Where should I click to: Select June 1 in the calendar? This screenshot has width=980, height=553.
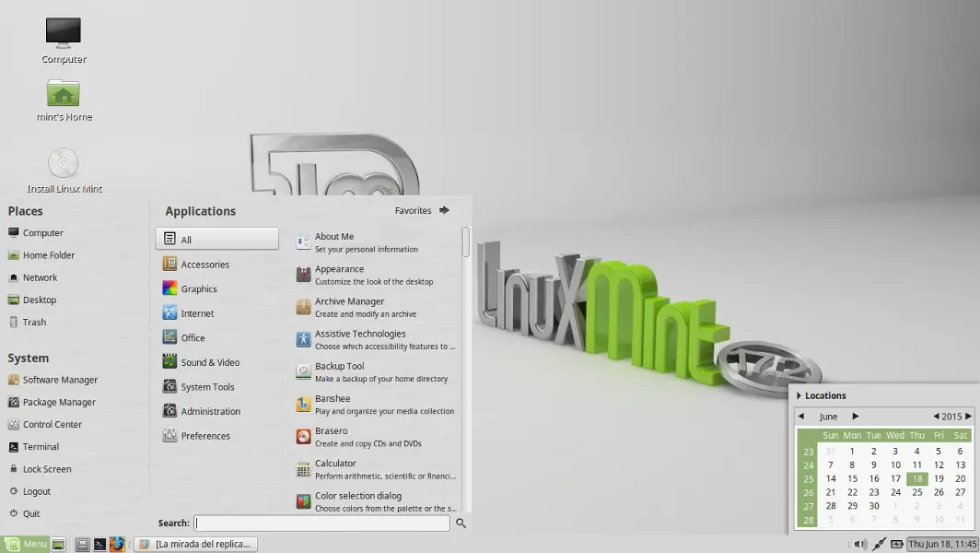pos(852,451)
